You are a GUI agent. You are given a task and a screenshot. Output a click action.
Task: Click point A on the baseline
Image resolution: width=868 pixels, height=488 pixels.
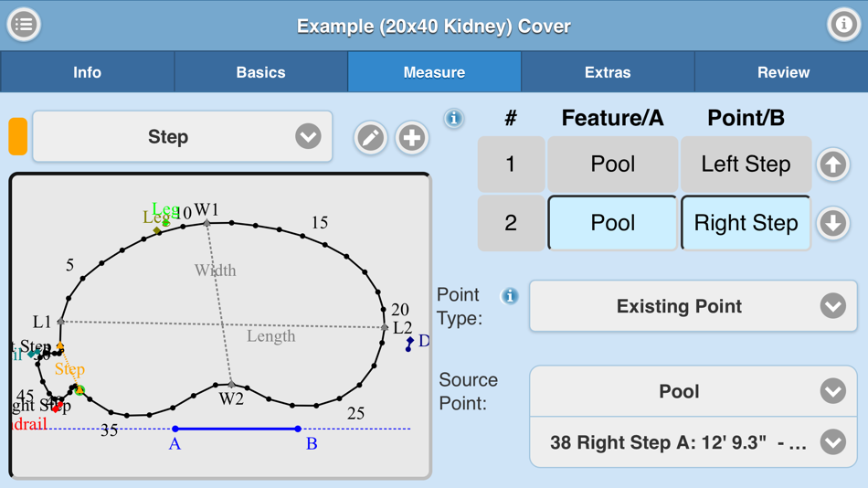[175, 429]
